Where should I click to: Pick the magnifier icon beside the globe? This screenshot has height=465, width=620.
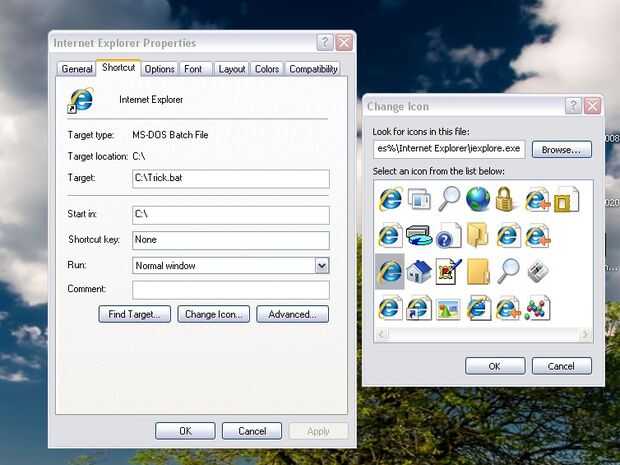click(x=449, y=198)
